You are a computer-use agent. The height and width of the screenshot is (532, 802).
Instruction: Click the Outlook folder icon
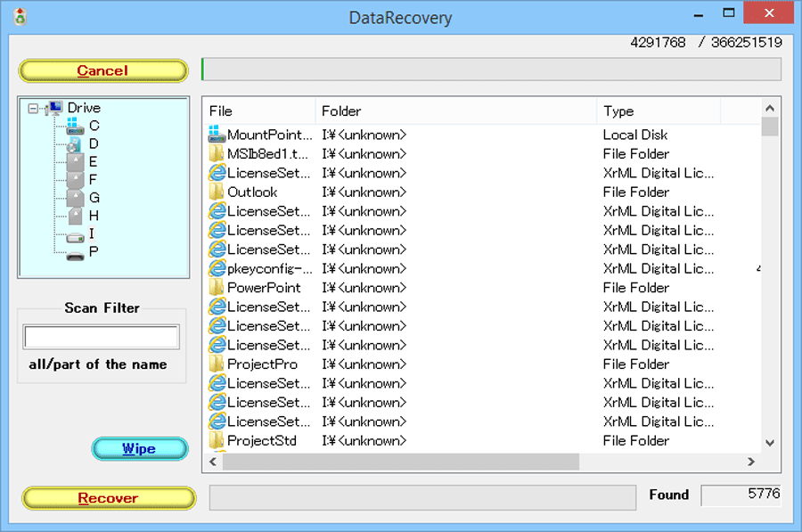[x=217, y=192]
